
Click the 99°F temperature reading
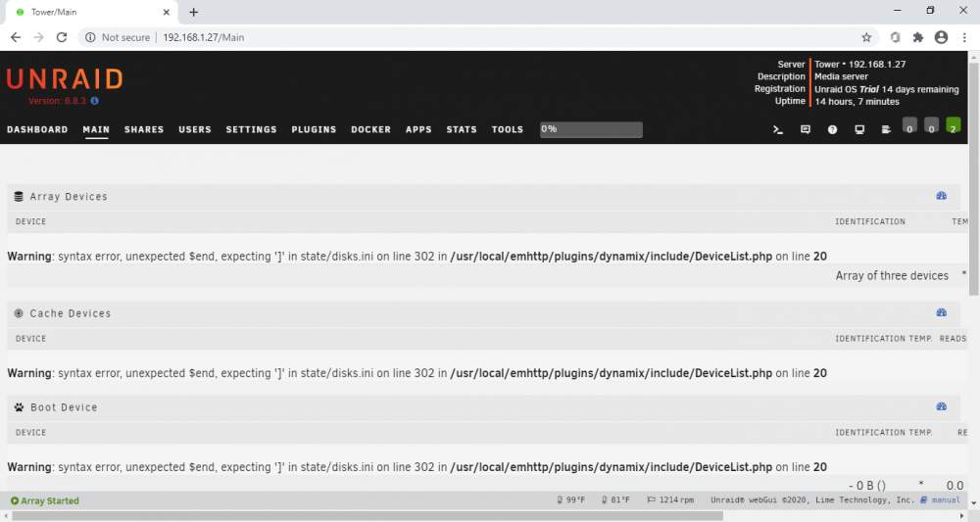[x=575, y=499]
